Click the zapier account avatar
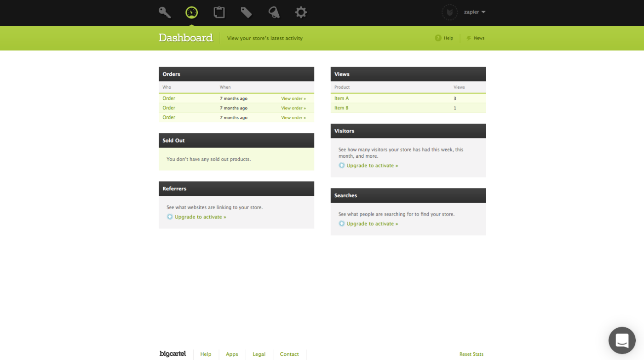 (x=449, y=12)
